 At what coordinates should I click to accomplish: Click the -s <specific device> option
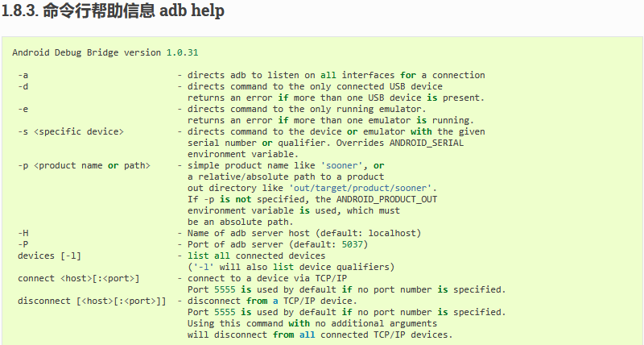point(71,131)
